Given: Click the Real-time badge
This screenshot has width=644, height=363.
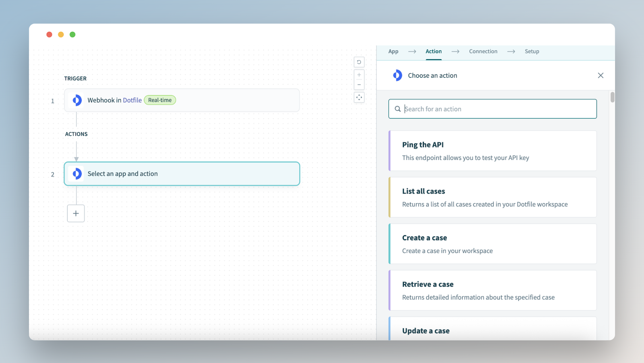Looking at the screenshot, I should pyautogui.click(x=160, y=100).
